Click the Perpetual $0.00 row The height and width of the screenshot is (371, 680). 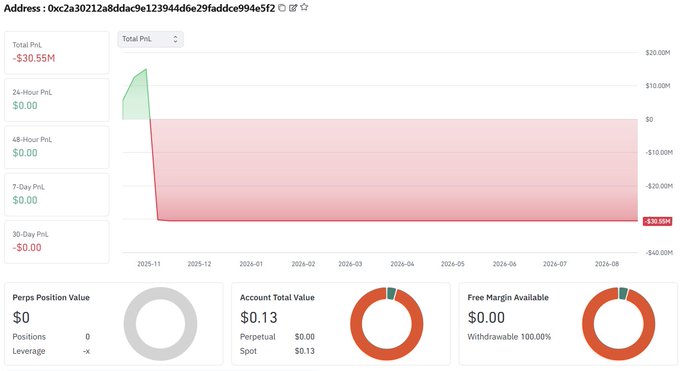(x=277, y=337)
